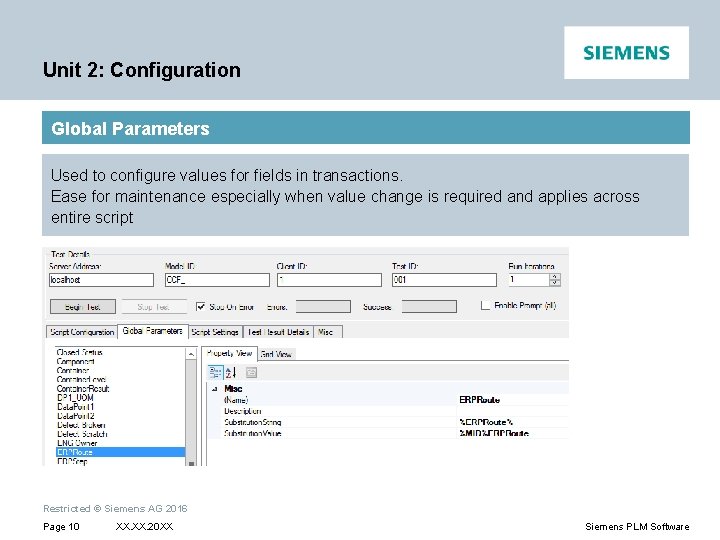Select Component in parameter list
Image resolution: width=720 pixels, height=540 pixels.
[75, 361]
